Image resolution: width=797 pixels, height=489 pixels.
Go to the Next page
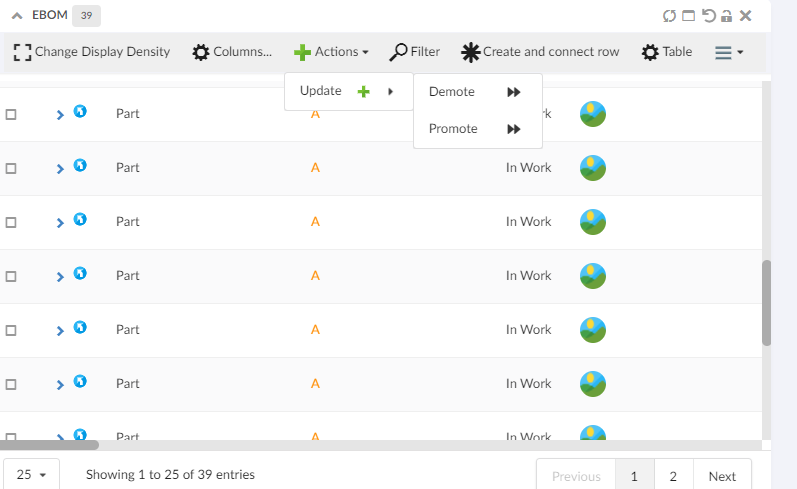(722, 476)
